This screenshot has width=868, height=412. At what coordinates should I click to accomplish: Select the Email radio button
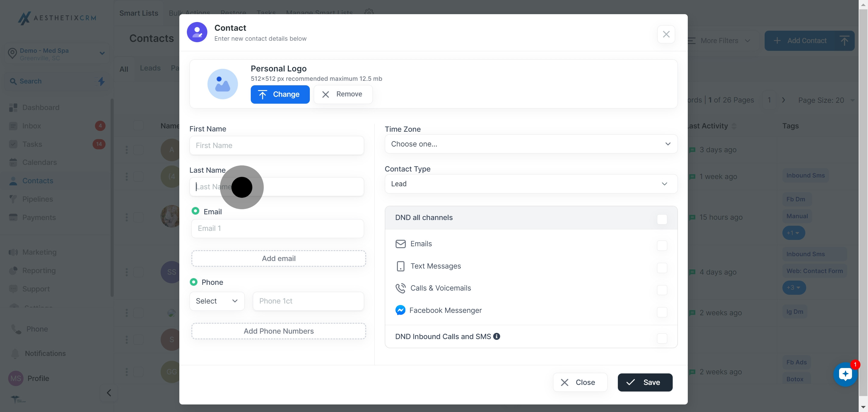pos(195,211)
